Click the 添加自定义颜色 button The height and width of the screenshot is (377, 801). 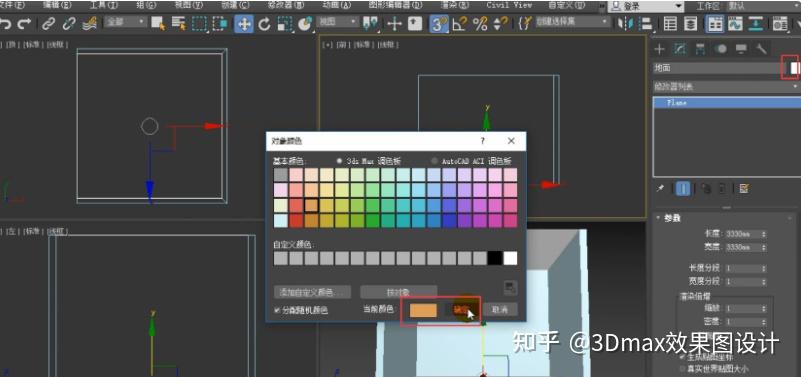point(312,292)
